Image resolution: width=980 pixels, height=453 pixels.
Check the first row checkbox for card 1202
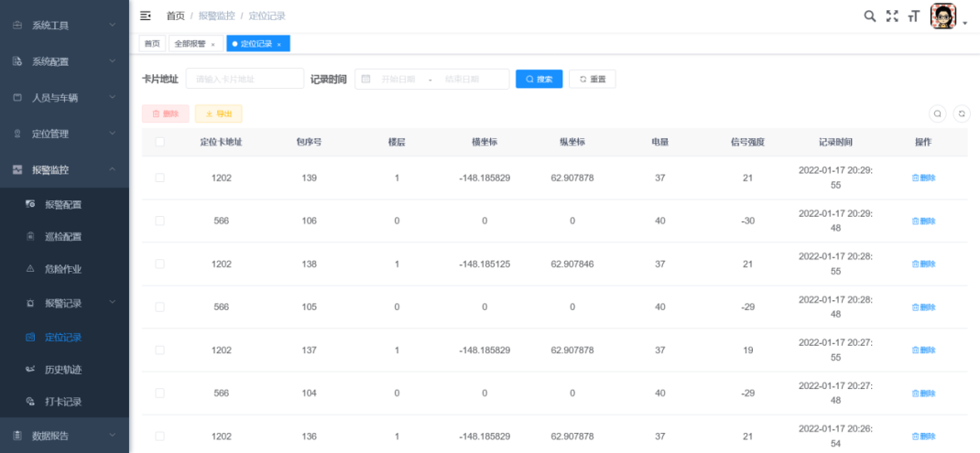[160, 178]
